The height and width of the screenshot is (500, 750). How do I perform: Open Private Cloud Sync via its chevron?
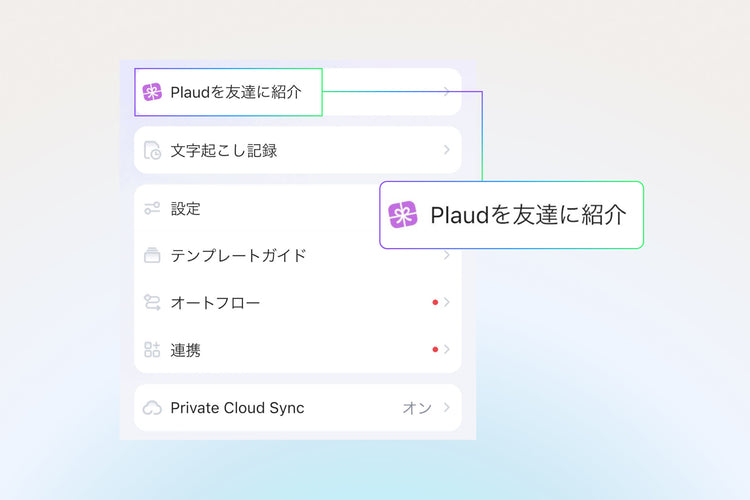(447, 408)
